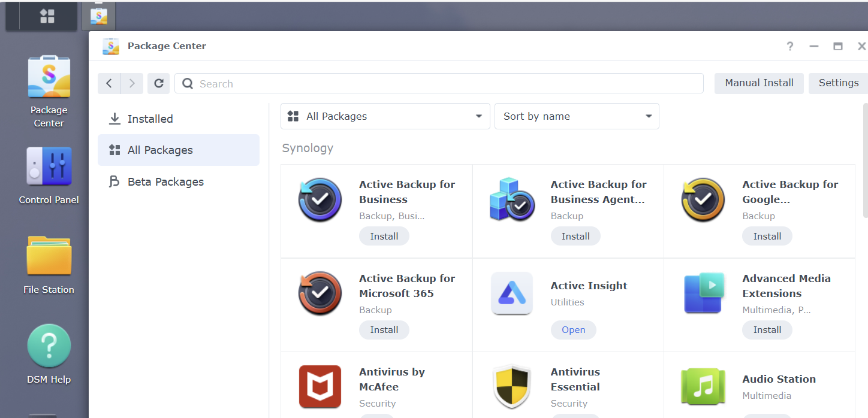The image size is (868, 418).
Task: Select Installed in the sidebar
Action: click(179, 119)
